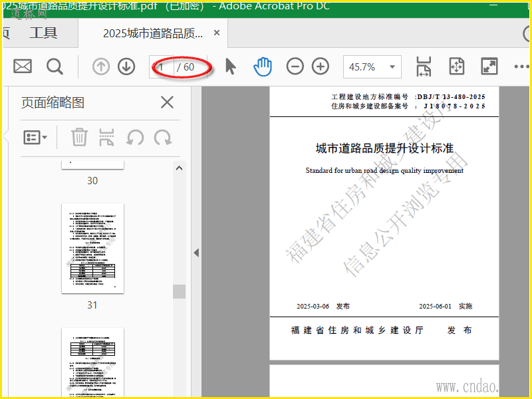Zoom out with the minus button
This screenshot has width=532, height=399.
click(x=295, y=66)
